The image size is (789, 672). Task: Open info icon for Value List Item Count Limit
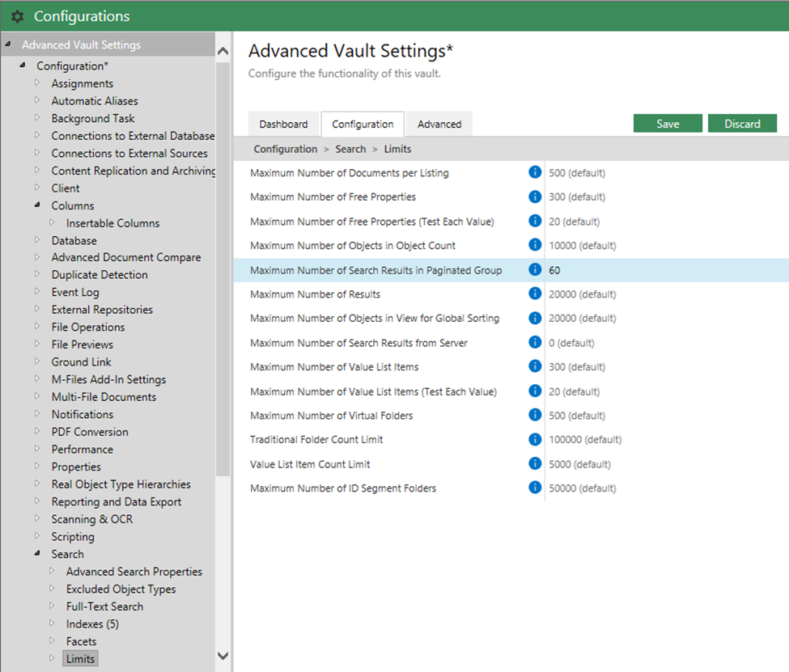pyautogui.click(x=535, y=463)
